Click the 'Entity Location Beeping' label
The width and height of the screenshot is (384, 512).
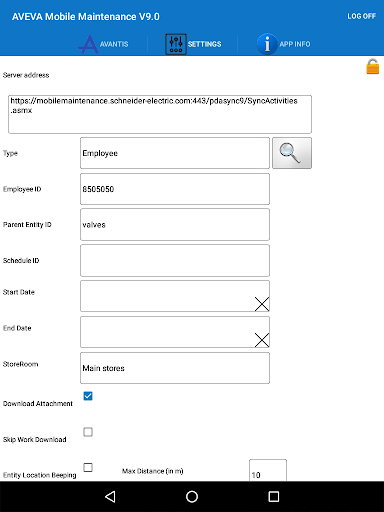point(40,475)
